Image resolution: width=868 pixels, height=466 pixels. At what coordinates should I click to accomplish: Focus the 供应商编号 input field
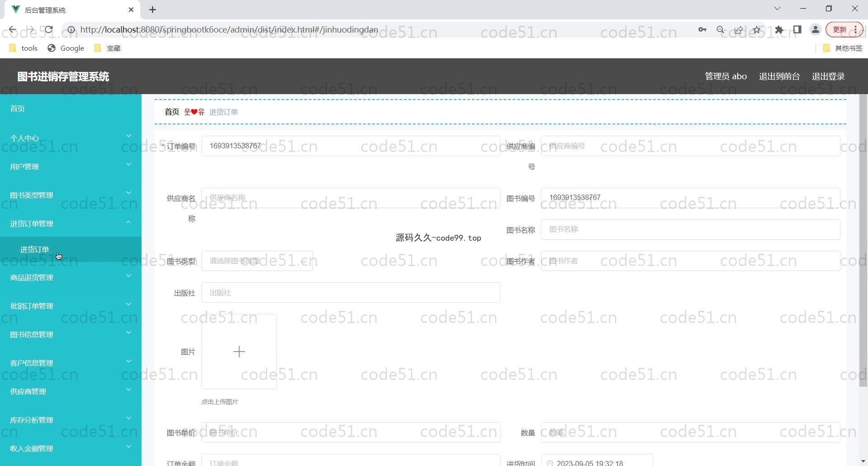click(x=690, y=146)
